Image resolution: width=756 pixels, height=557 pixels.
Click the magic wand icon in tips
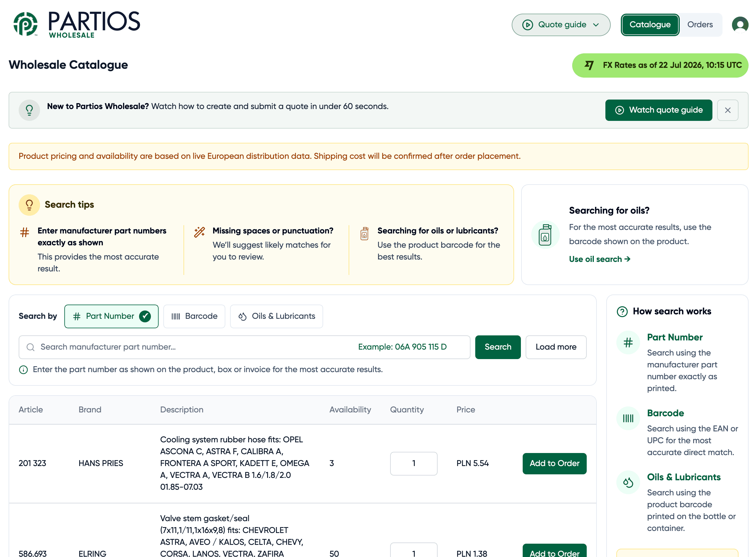pyautogui.click(x=199, y=232)
